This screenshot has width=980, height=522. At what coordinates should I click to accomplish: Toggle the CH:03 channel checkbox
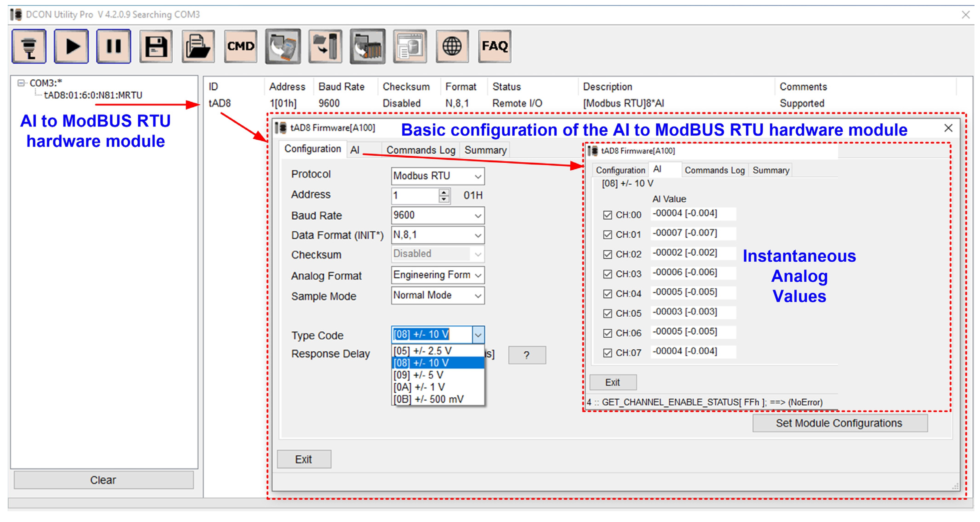(x=607, y=274)
